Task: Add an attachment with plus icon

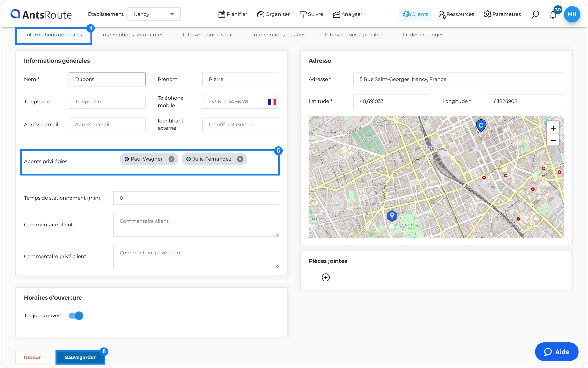Action: [325, 277]
